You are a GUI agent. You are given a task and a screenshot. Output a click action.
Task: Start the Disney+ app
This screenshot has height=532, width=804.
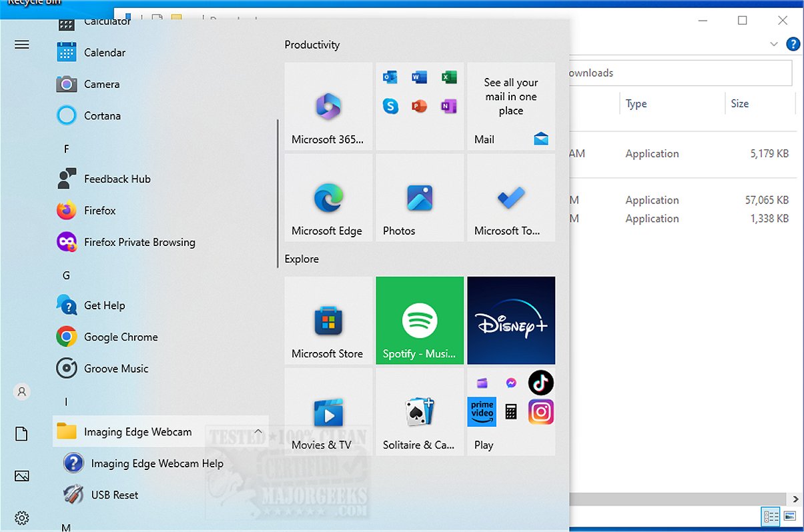510,320
